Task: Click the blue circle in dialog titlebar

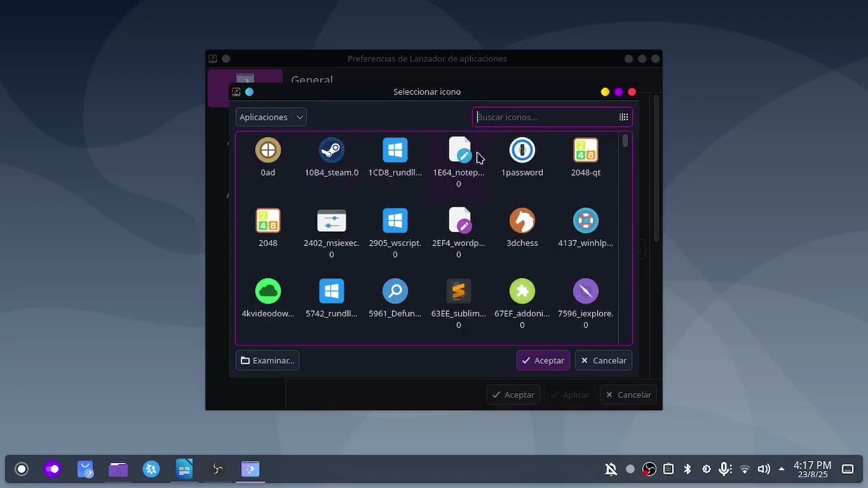Action: [x=250, y=92]
